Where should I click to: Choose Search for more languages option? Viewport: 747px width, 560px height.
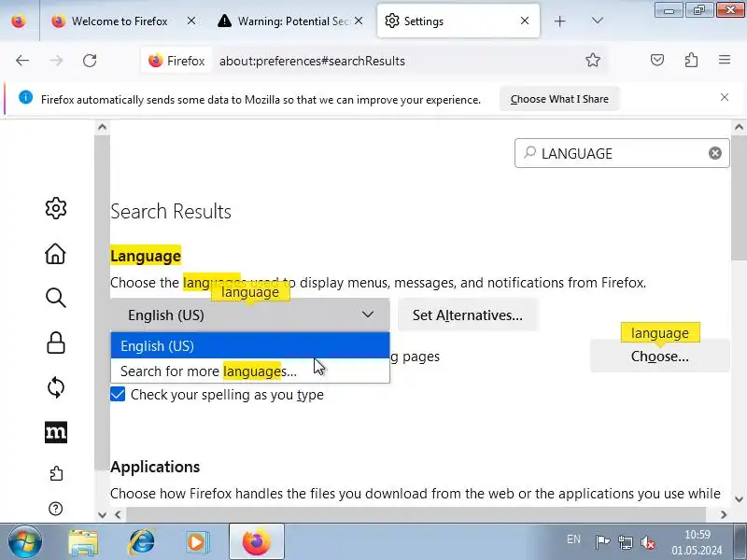pyautogui.click(x=250, y=371)
